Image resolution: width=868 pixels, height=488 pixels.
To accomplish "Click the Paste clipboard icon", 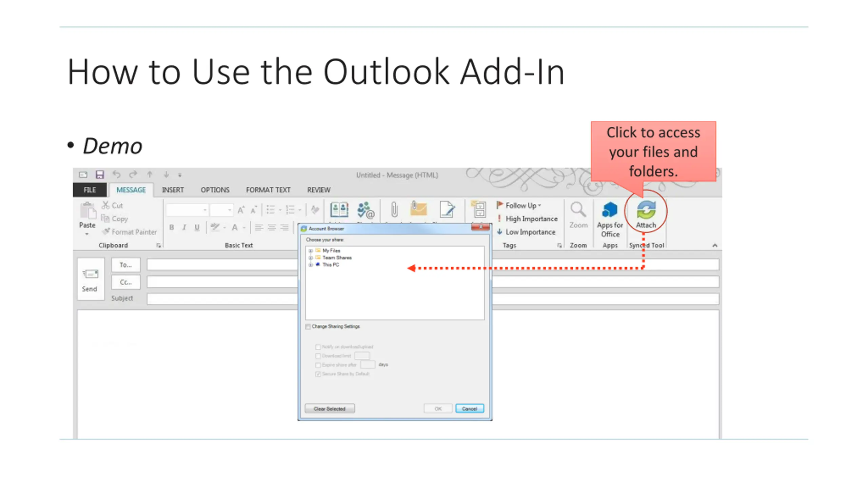I will click(x=88, y=210).
